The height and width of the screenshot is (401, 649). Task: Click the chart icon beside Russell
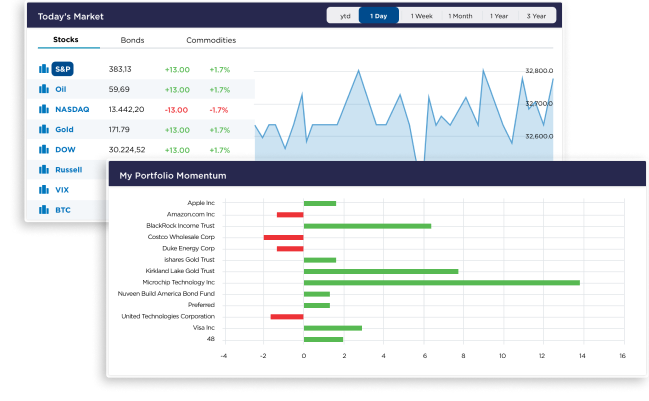pyautogui.click(x=43, y=170)
